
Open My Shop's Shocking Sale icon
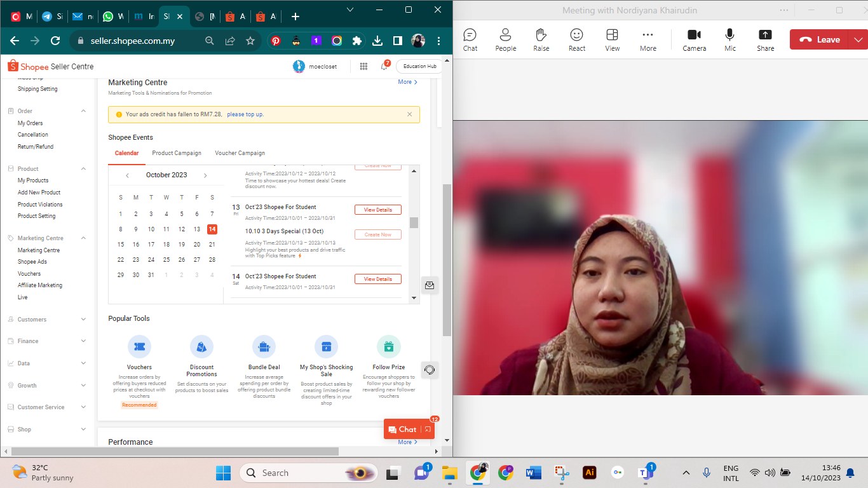click(326, 347)
